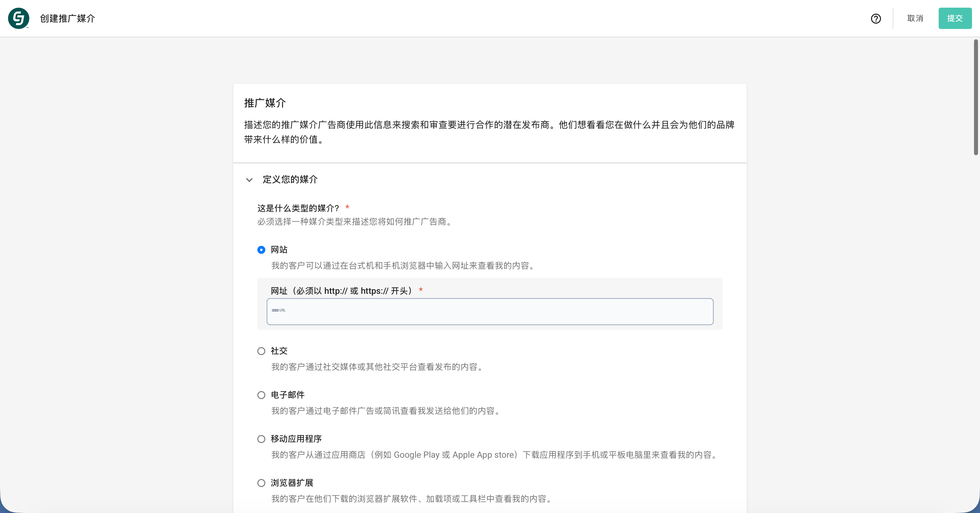Select the 浏览器扩展 radio button

coord(261,483)
